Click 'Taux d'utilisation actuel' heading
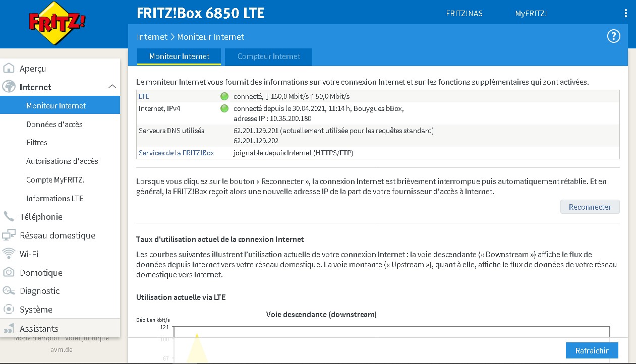 point(220,239)
